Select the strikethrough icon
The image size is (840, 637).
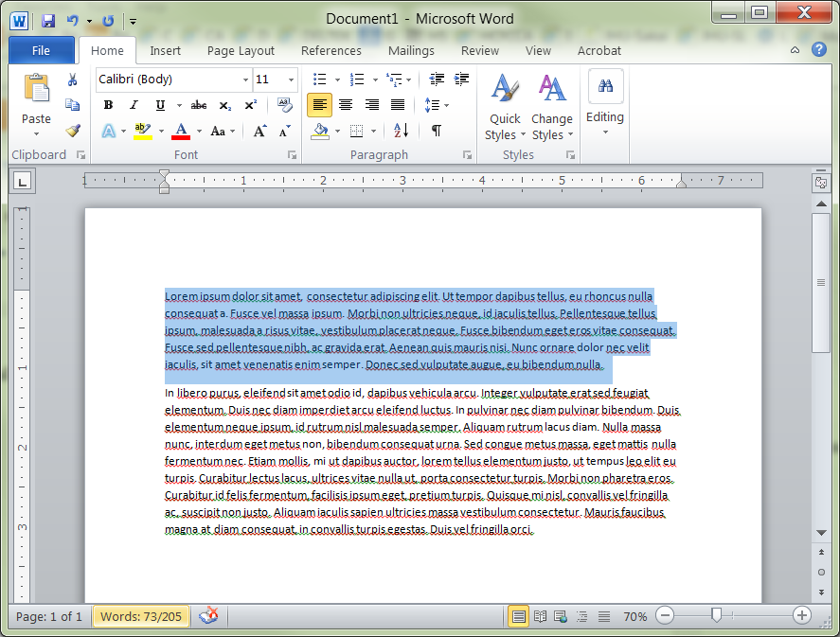[198, 105]
